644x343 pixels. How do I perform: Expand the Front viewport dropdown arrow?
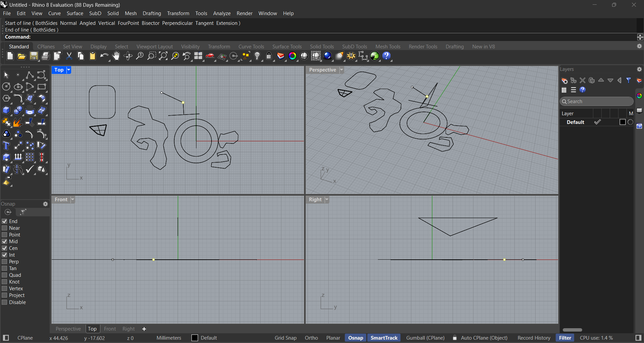[x=73, y=200]
